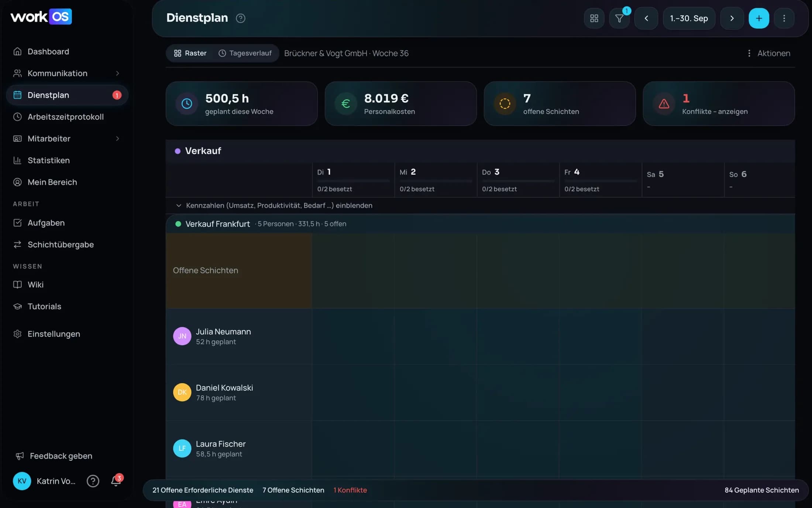Click KV user avatar

(22, 481)
